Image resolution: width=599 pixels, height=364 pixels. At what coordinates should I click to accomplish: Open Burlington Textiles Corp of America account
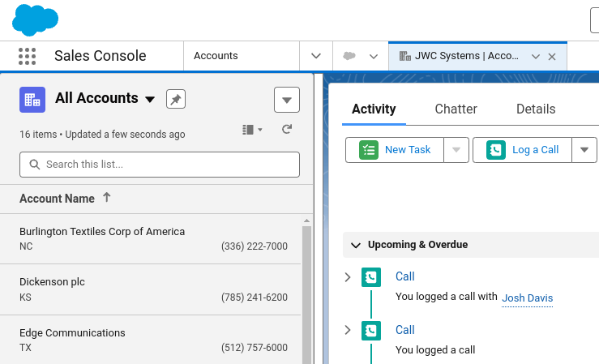102,232
